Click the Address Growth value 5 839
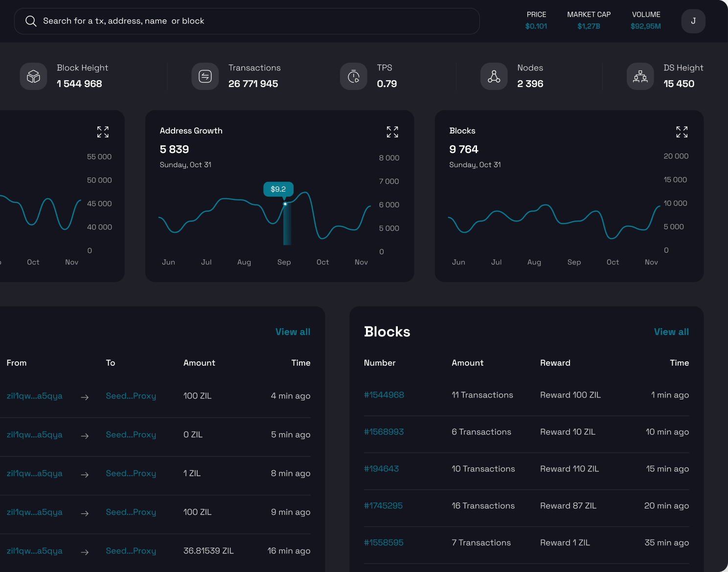Image resolution: width=728 pixels, height=572 pixels. [174, 150]
